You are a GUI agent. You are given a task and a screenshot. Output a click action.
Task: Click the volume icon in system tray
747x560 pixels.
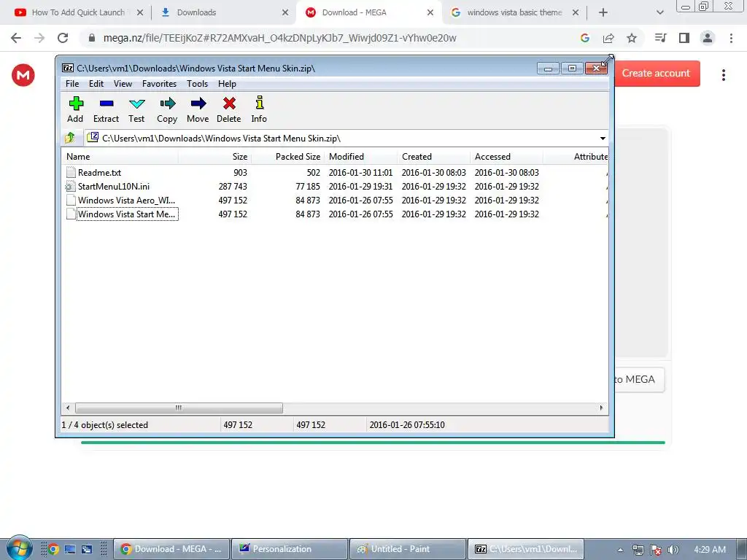click(673, 550)
